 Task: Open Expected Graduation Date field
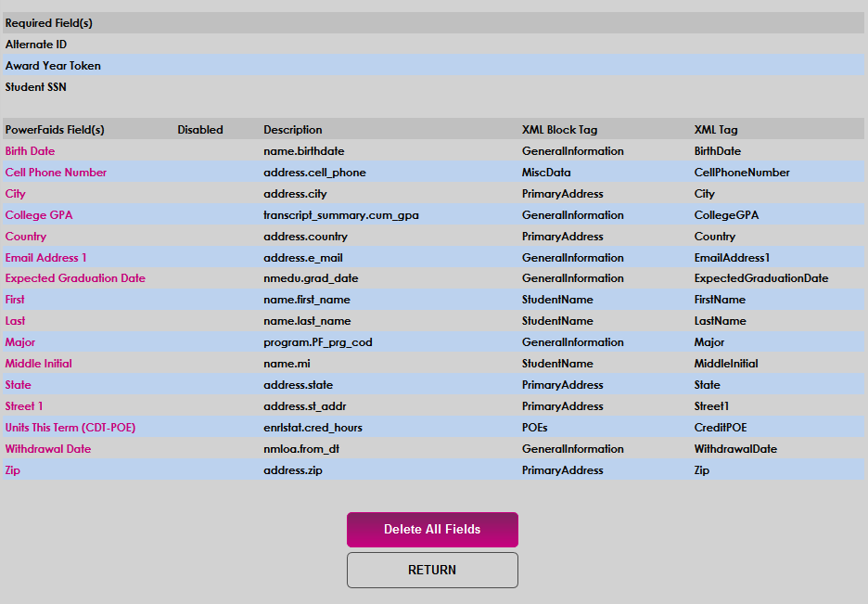75,278
